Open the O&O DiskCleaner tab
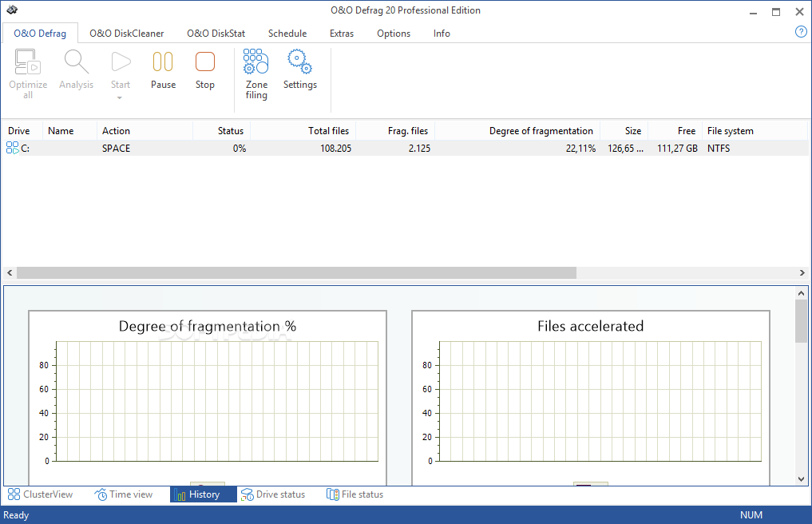Screen dimensions: 812x524 tap(126, 34)
